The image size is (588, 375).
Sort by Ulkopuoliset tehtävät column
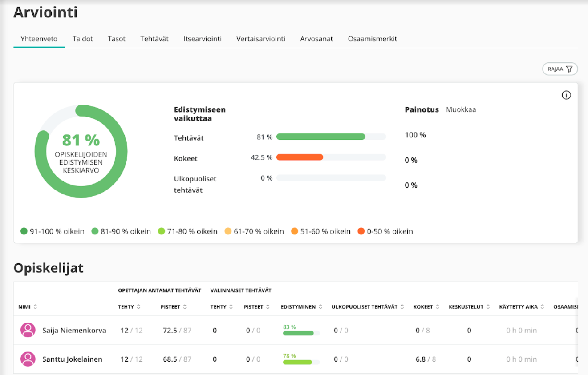[402, 307]
